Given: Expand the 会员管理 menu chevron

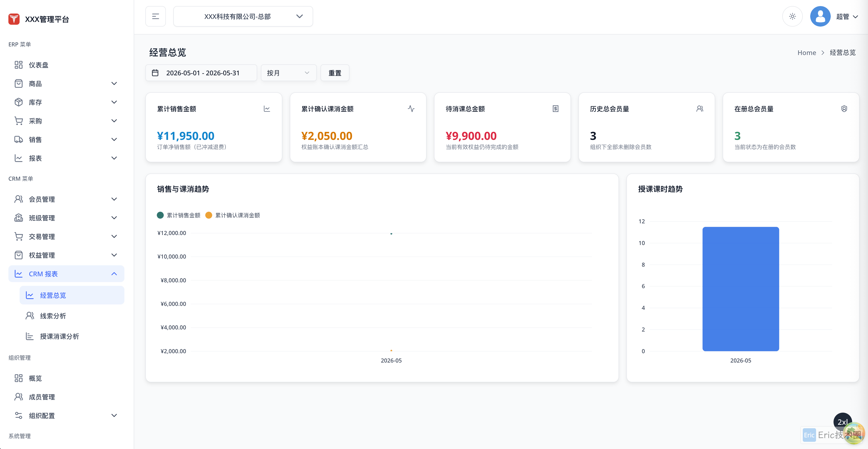Looking at the screenshot, I should 114,199.
